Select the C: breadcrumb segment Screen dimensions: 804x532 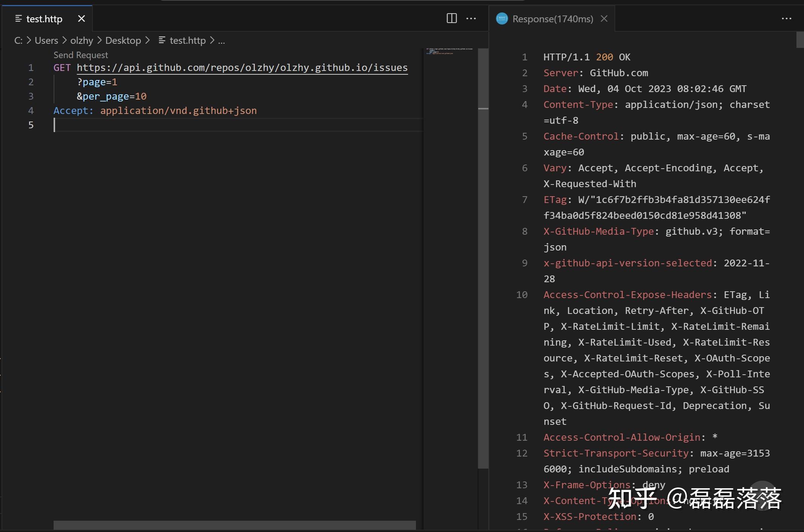click(x=18, y=40)
